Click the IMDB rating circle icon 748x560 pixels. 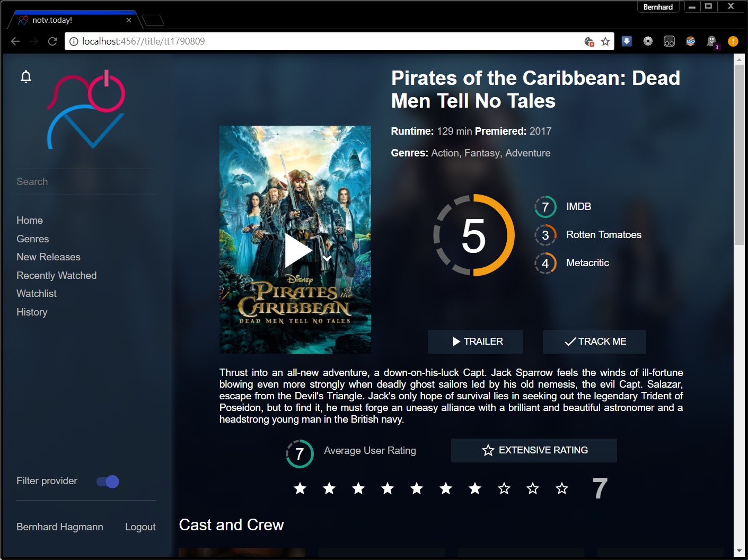pyautogui.click(x=545, y=207)
